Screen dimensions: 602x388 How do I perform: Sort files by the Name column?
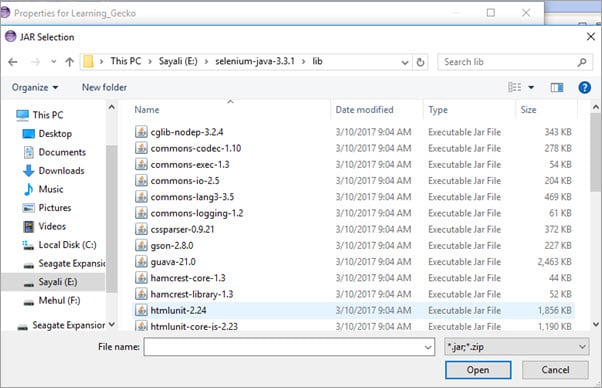click(x=147, y=110)
